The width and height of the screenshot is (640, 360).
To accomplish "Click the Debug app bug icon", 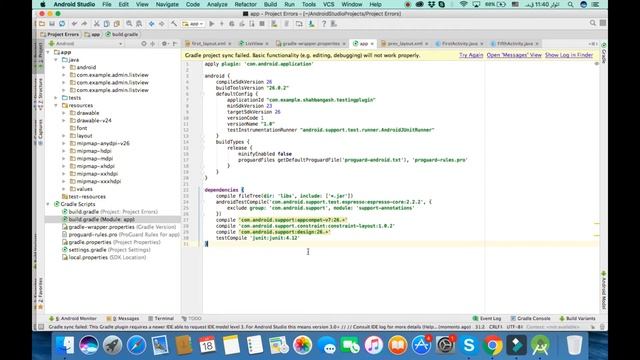I will pos(232,24).
